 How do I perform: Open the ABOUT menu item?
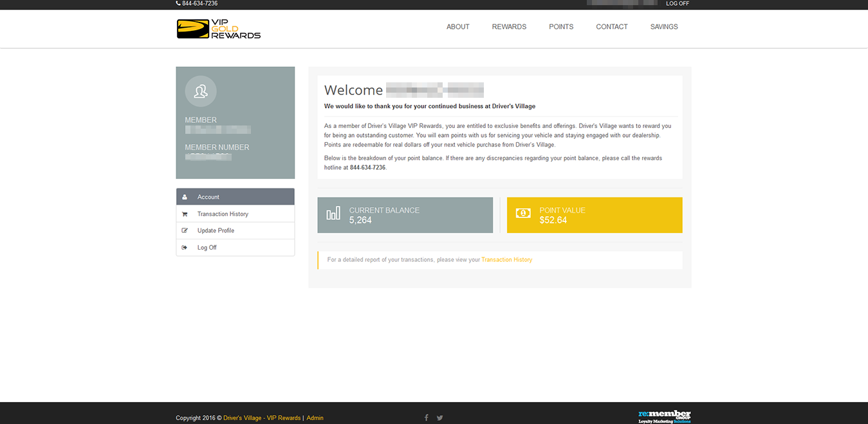click(458, 27)
